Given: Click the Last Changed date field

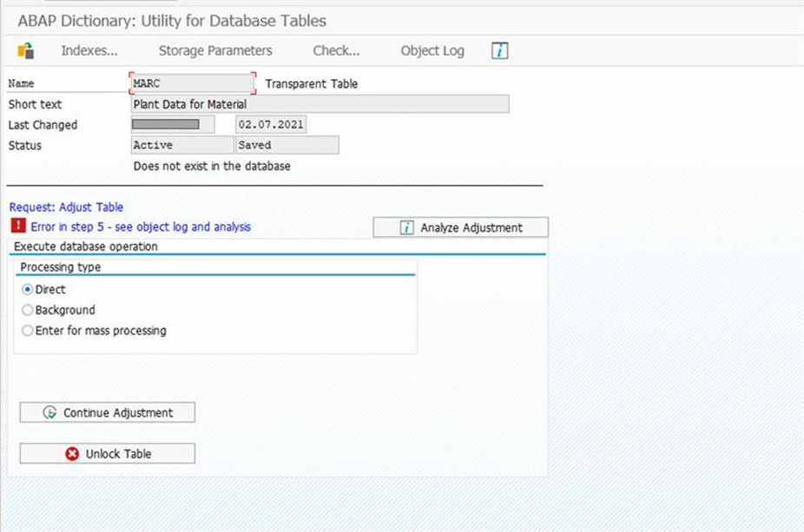Looking at the screenshot, I should [x=270, y=124].
